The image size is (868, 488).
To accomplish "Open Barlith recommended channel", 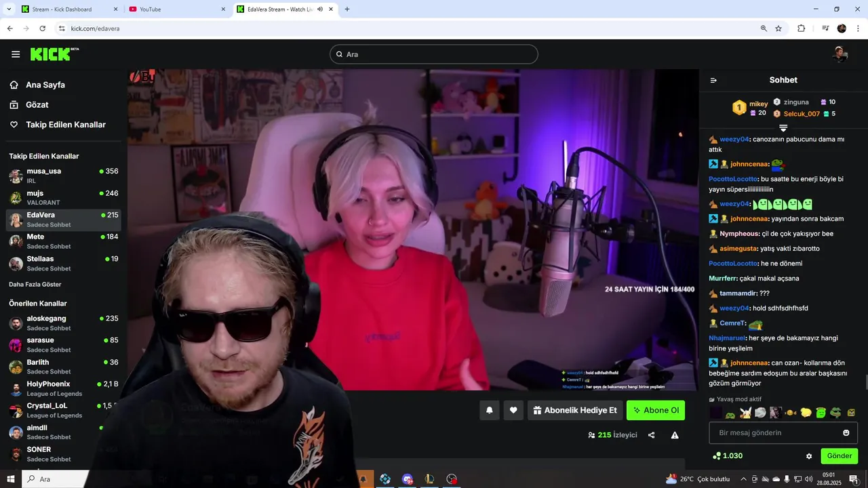I will point(64,367).
